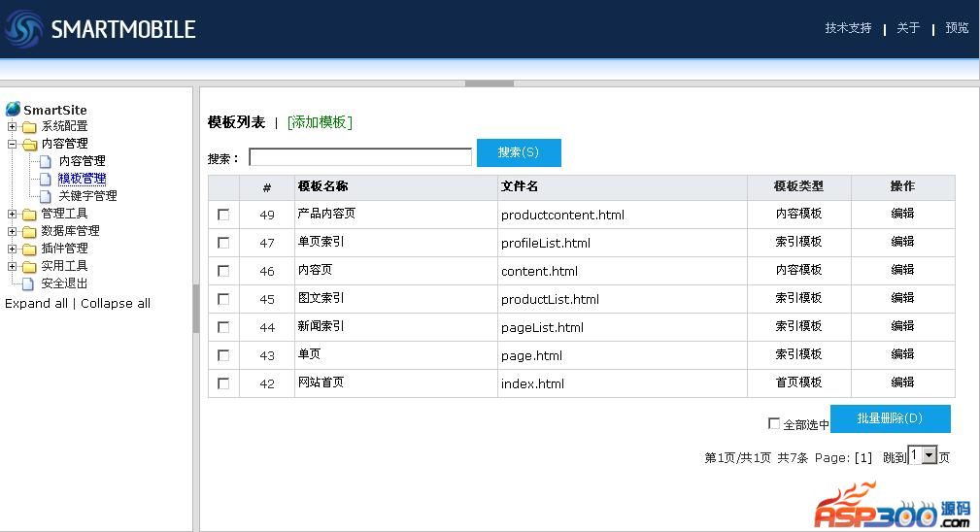Image resolution: width=980 pixels, height=532 pixels.
Task: Click the top frame divider handle
Action: point(490,83)
